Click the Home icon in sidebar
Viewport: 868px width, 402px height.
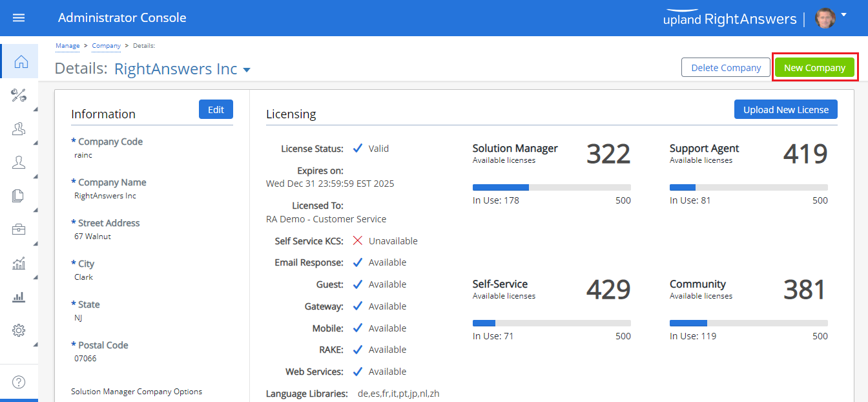[x=21, y=61]
